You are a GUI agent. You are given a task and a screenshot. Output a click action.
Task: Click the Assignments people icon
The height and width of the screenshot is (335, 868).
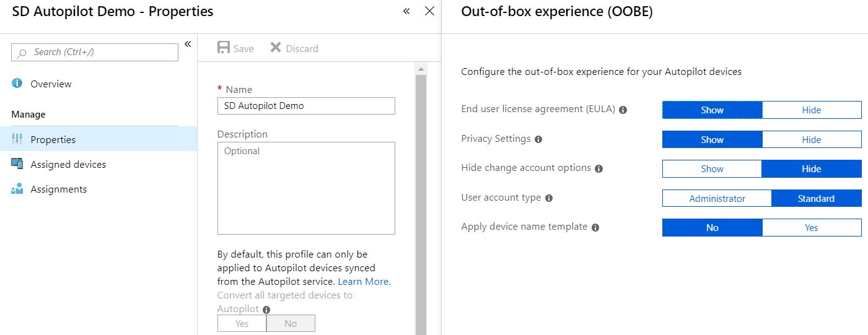coord(17,189)
